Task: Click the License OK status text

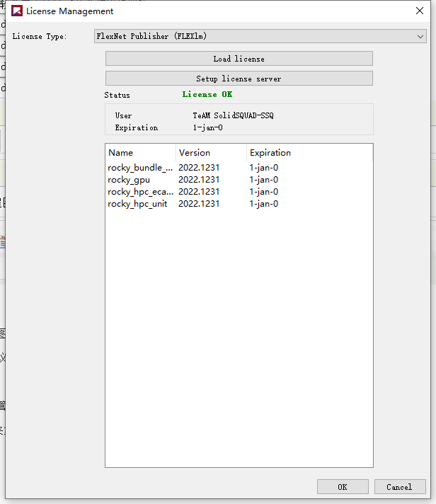Action: pyautogui.click(x=207, y=95)
